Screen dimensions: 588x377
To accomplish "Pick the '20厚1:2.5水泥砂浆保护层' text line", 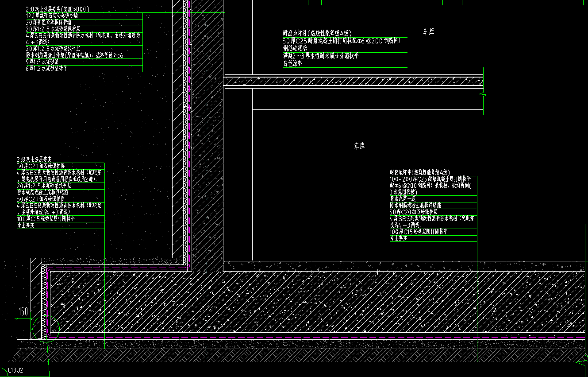I will 53,29.
